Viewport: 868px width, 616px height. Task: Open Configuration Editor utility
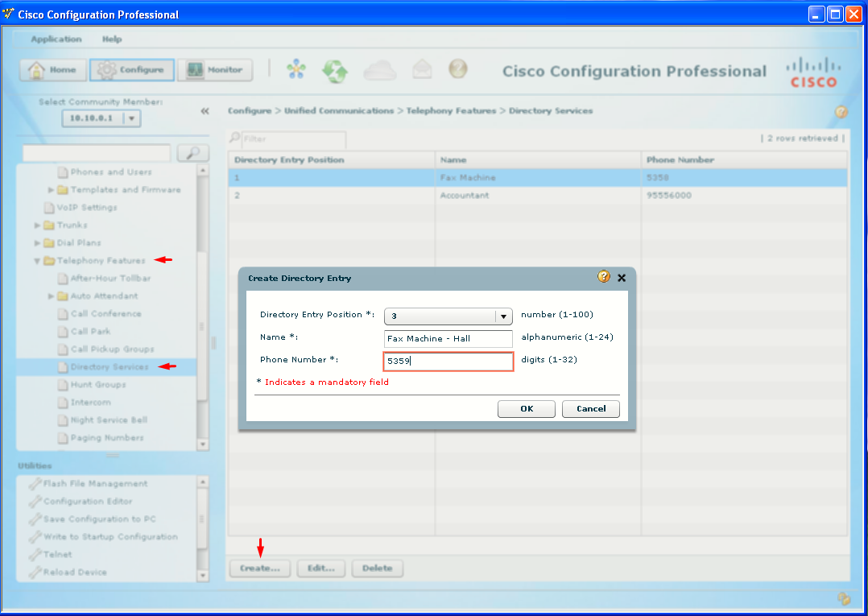pos(88,502)
